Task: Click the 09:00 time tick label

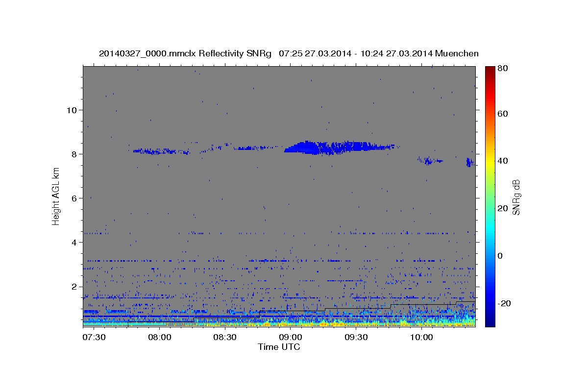Action: (x=290, y=337)
